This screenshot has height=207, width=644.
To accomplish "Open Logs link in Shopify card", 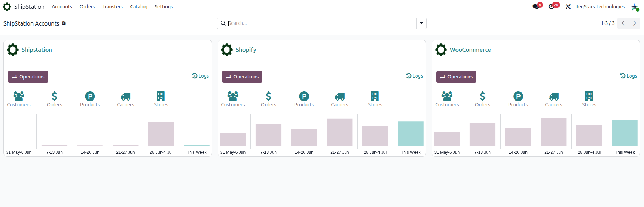I will pyautogui.click(x=415, y=76).
